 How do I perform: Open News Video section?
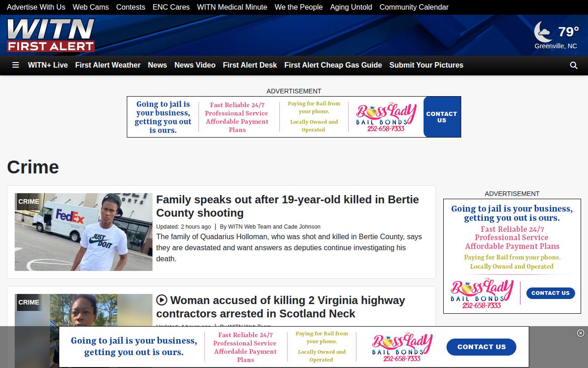pyautogui.click(x=195, y=65)
